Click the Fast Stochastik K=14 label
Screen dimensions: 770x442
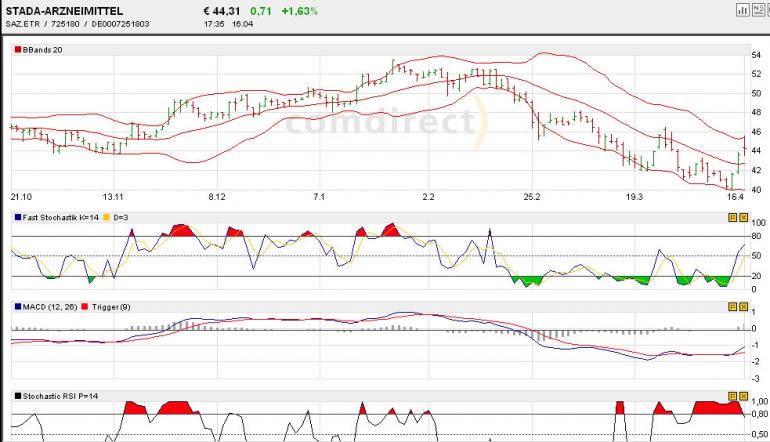61,217
